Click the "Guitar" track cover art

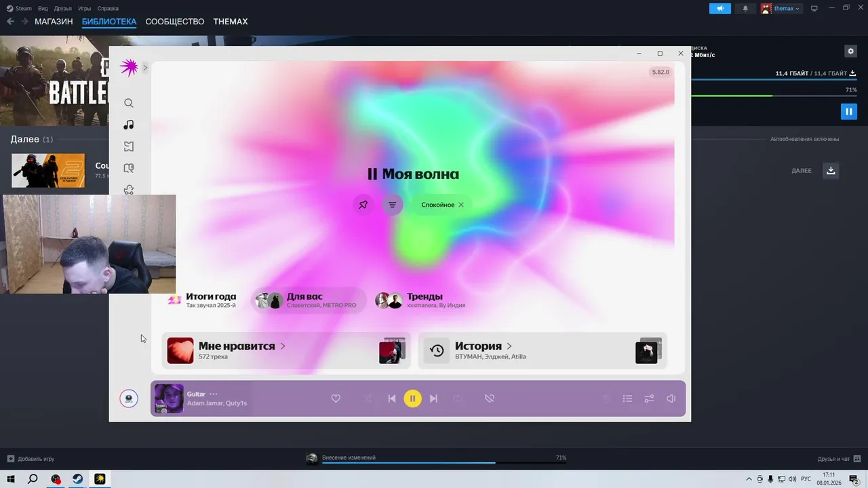(x=169, y=399)
